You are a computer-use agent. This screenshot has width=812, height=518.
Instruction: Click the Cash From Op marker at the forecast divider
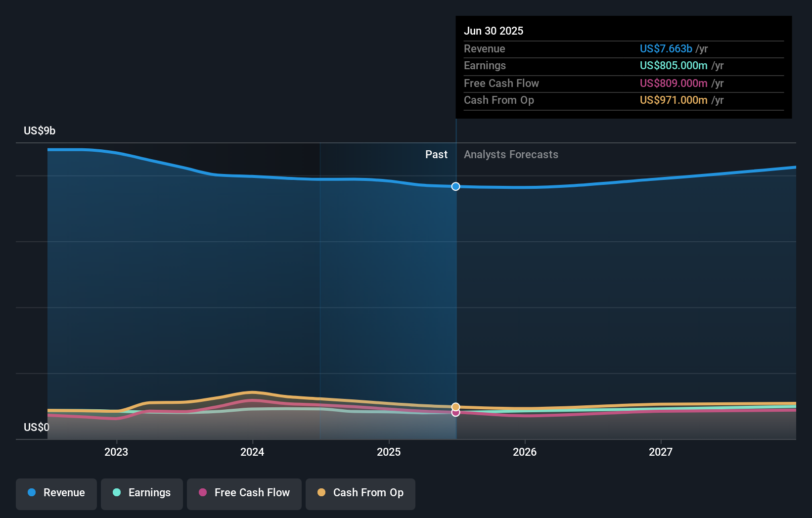(455, 407)
